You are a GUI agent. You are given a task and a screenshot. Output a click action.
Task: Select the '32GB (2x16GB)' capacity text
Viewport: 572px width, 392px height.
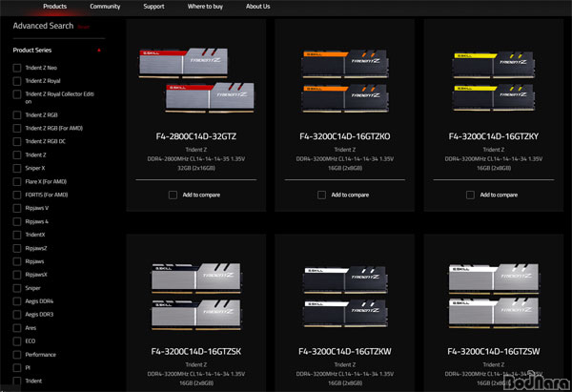tap(196, 168)
